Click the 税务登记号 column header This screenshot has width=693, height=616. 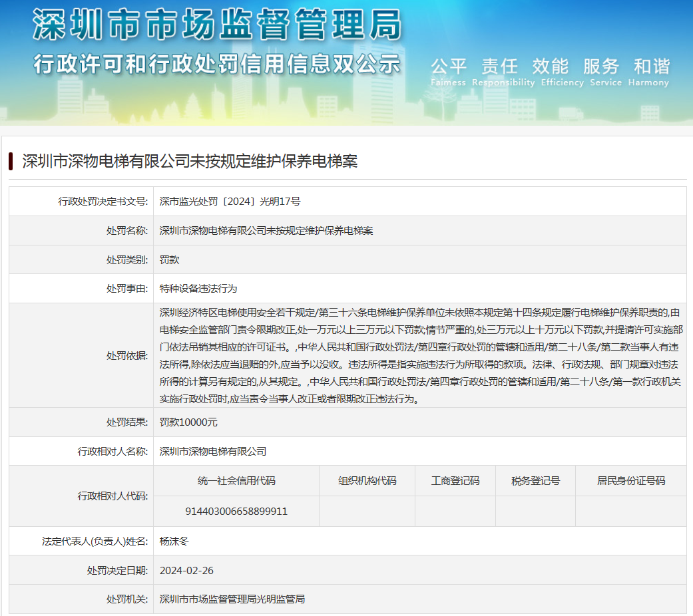(x=535, y=481)
